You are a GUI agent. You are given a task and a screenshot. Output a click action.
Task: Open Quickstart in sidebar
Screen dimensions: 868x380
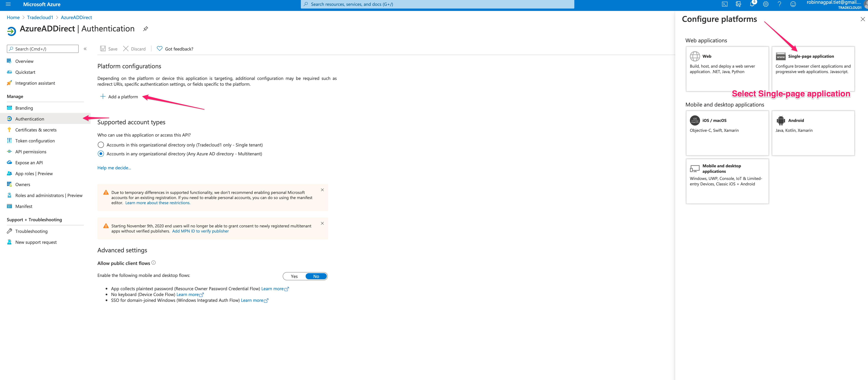(x=25, y=72)
